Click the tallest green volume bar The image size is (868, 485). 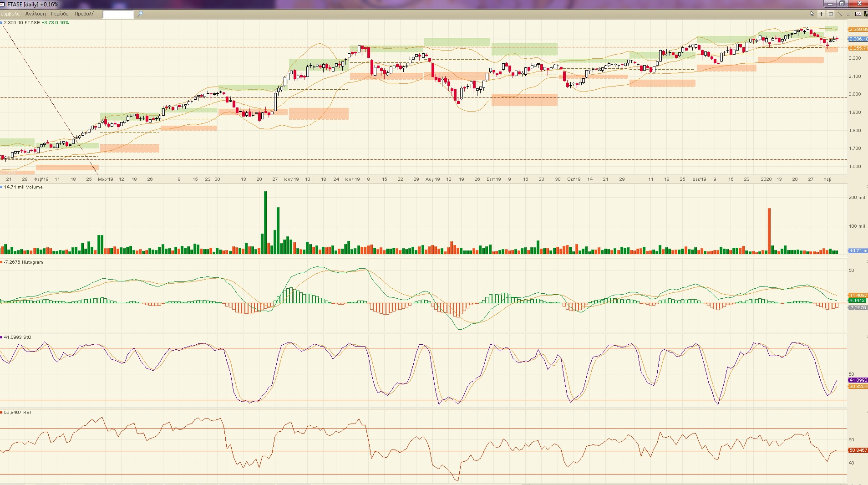tap(265, 222)
